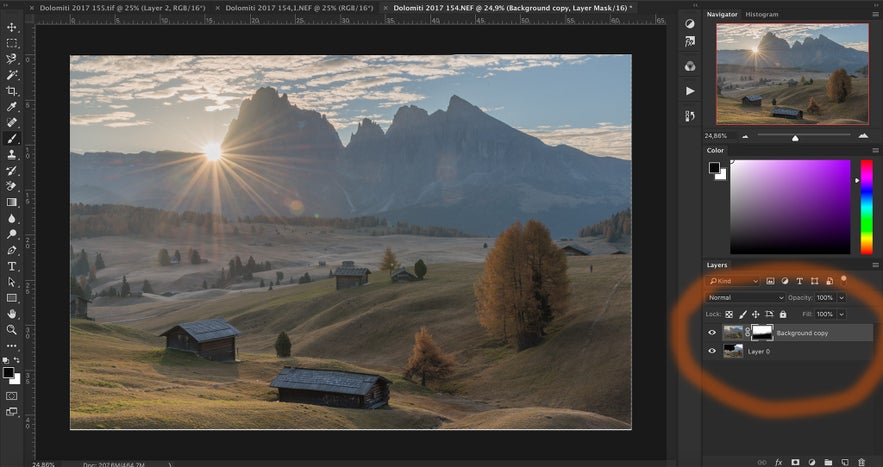
Task: Select the Clone Stamp tool
Action: (11, 154)
